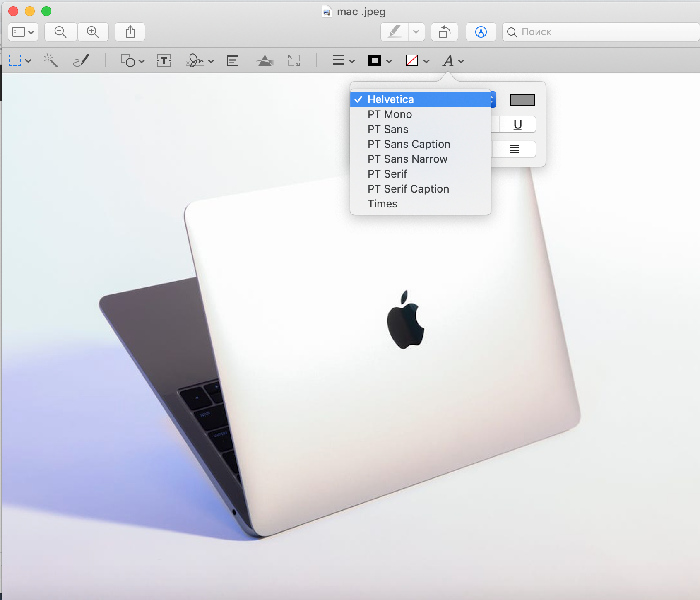Open the Border Color picker
The image size is (700, 600).
click(380, 61)
